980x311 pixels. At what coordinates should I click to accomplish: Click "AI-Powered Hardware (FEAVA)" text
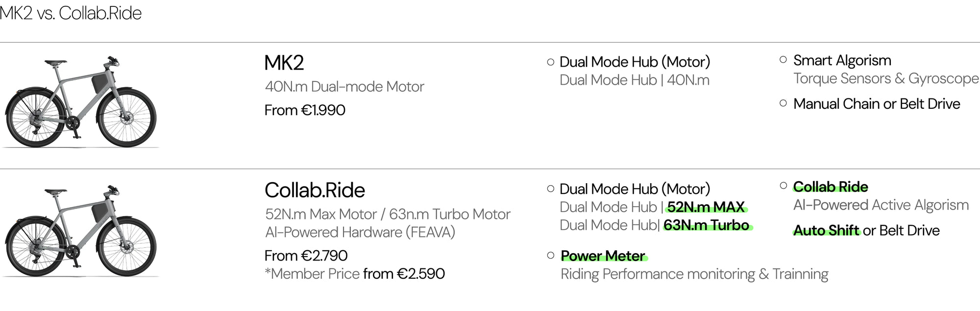[x=360, y=232]
